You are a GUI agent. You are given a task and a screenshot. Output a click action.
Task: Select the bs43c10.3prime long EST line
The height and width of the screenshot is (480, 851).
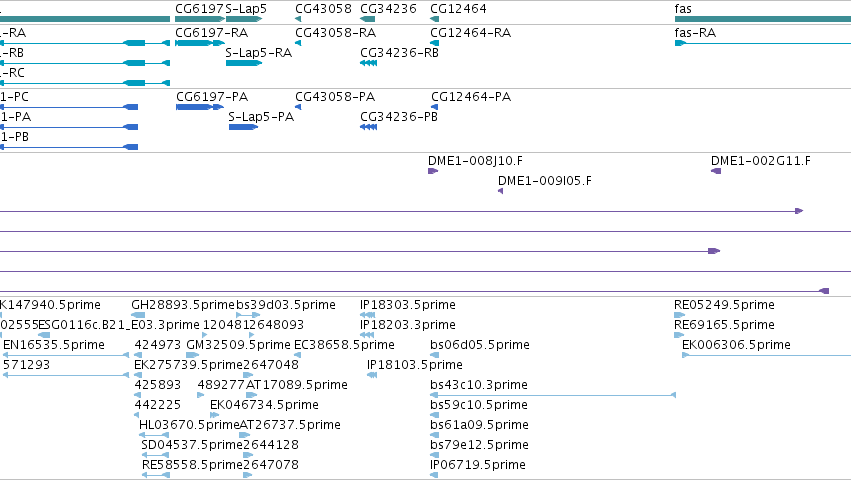click(553, 395)
